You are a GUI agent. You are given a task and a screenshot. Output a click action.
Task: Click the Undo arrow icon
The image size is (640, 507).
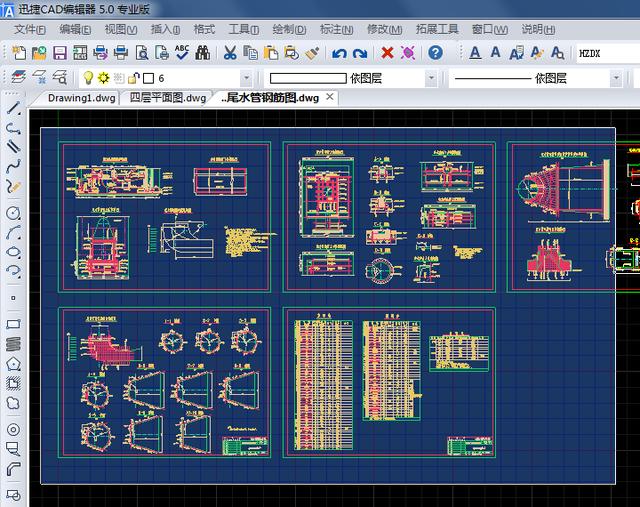tap(340, 52)
